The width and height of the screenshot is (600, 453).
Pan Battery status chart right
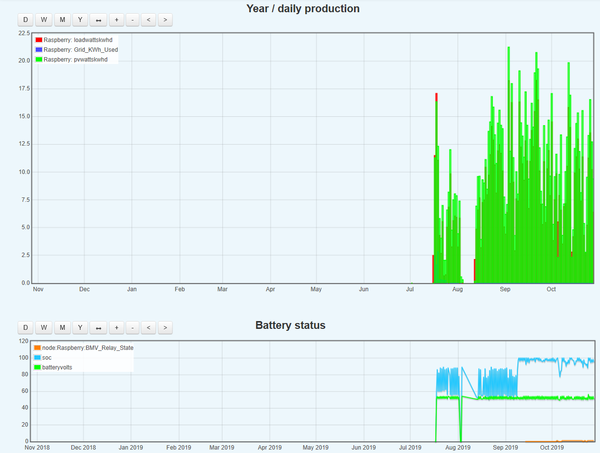pos(164,327)
